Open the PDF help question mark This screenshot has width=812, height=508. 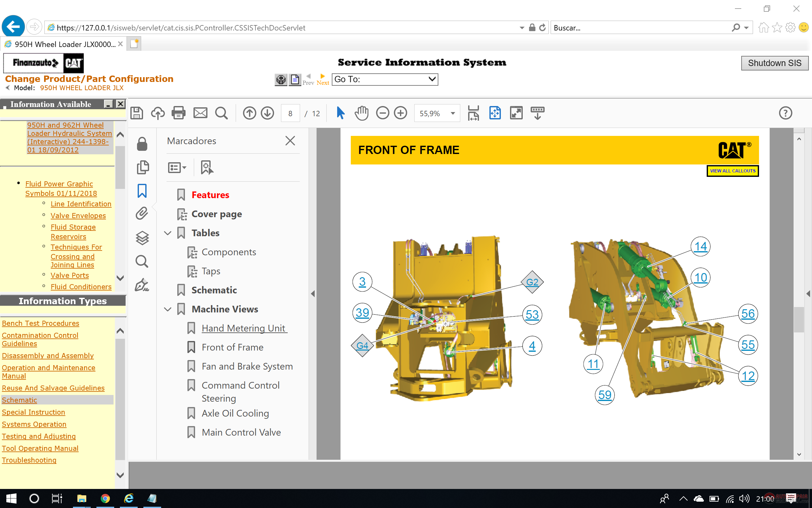785,113
